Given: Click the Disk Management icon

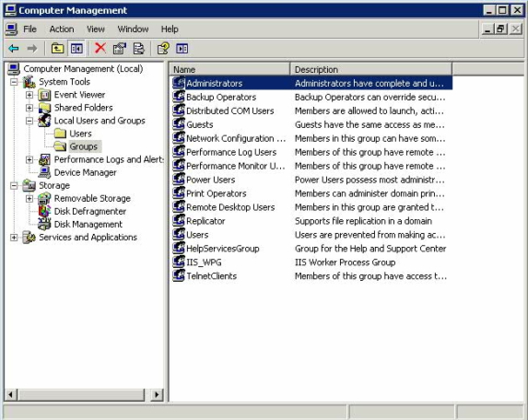Looking at the screenshot, I should pos(44,224).
